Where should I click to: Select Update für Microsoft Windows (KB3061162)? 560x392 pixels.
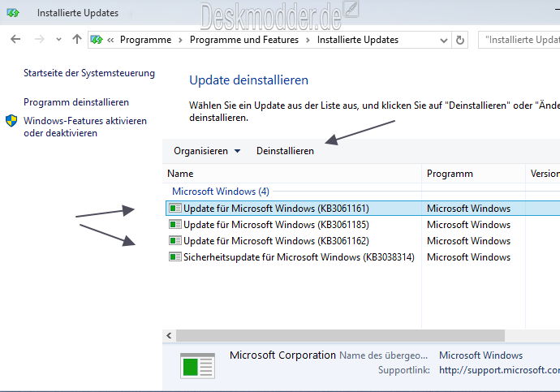point(363,241)
